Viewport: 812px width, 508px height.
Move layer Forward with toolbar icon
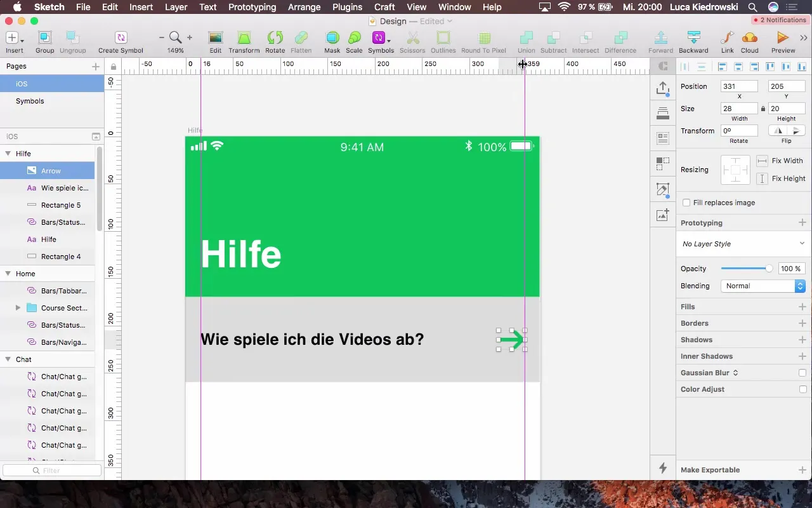point(660,38)
